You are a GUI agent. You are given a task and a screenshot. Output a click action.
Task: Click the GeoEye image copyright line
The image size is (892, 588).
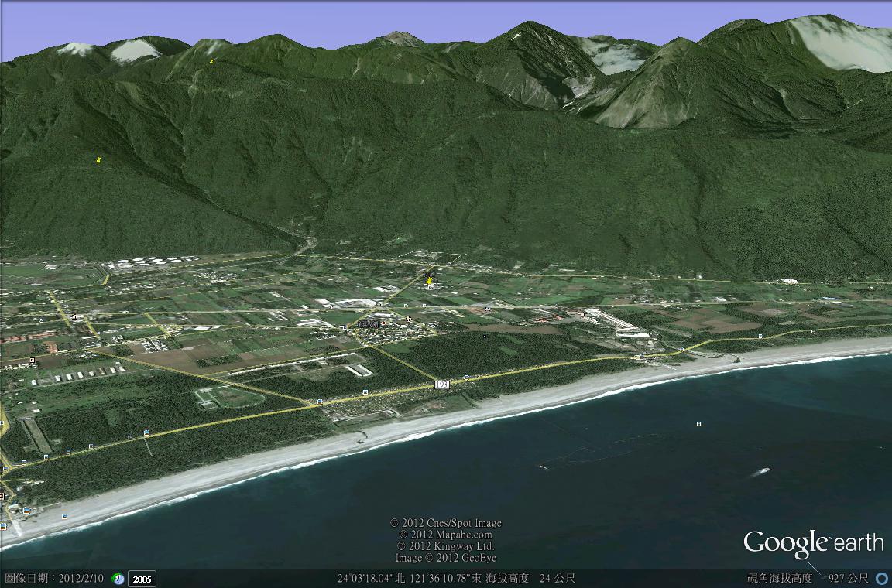[x=445, y=558]
